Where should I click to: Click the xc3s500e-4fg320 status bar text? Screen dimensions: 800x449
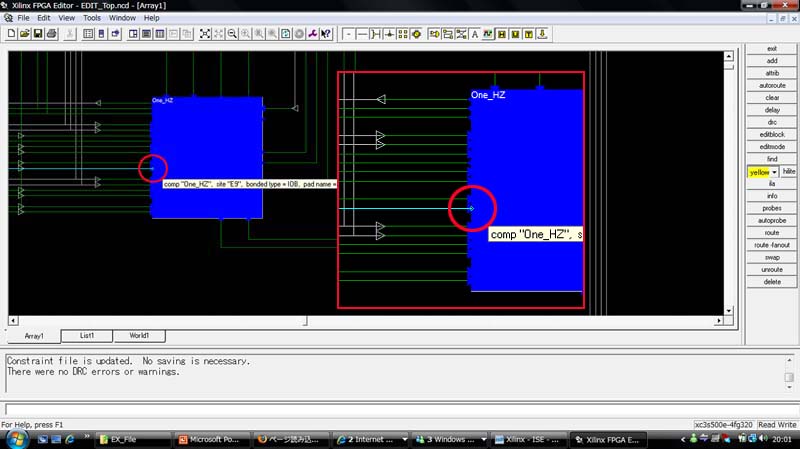723,425
